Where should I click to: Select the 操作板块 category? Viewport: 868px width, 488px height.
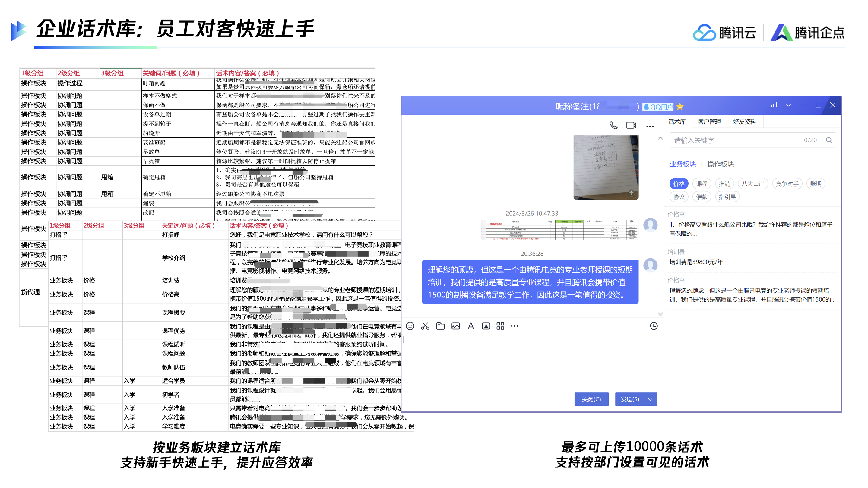point(721,164)
